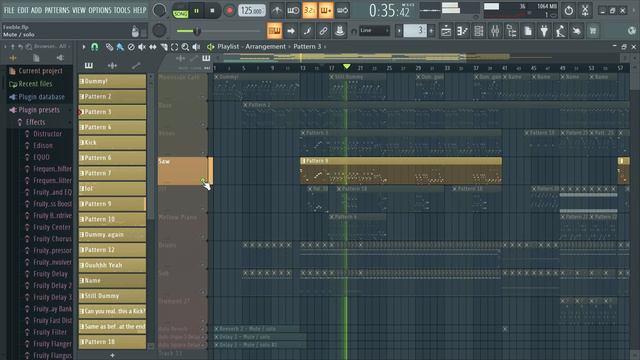Select previous pattern with left arrow
This screenshot has height=360, width=640.
coord(399,31)
